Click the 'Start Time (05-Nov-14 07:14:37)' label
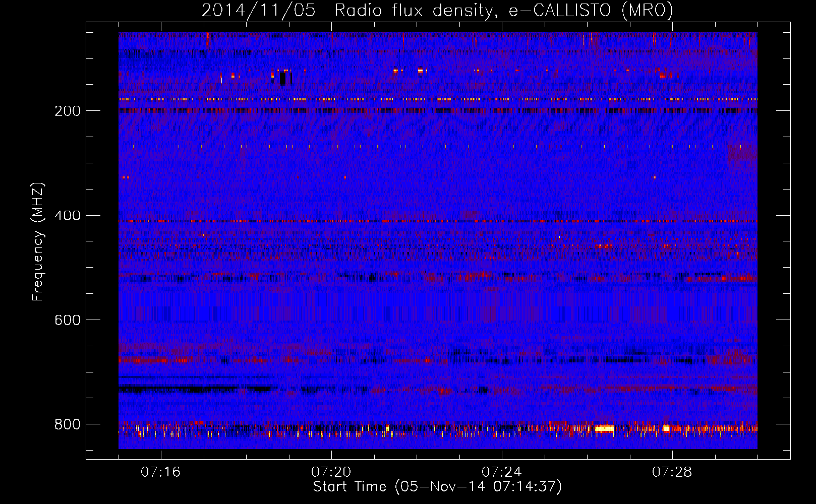816x504 pixels. [x=437, y=487]
